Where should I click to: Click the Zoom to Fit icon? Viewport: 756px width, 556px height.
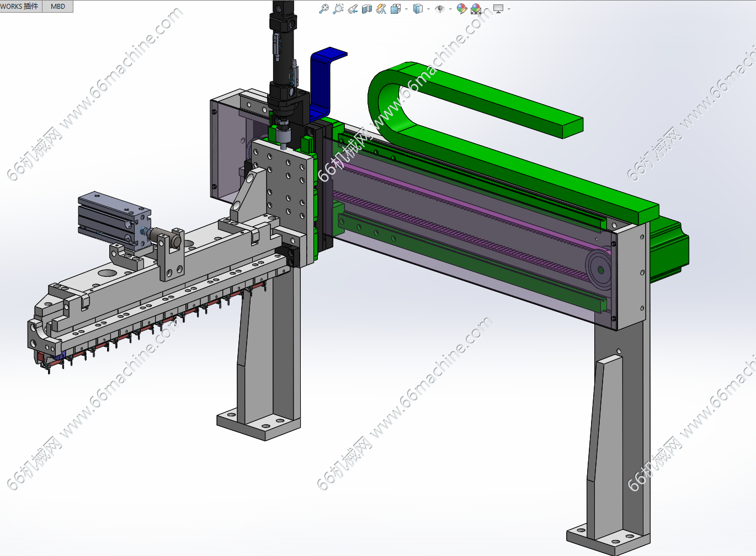(324, 9)
